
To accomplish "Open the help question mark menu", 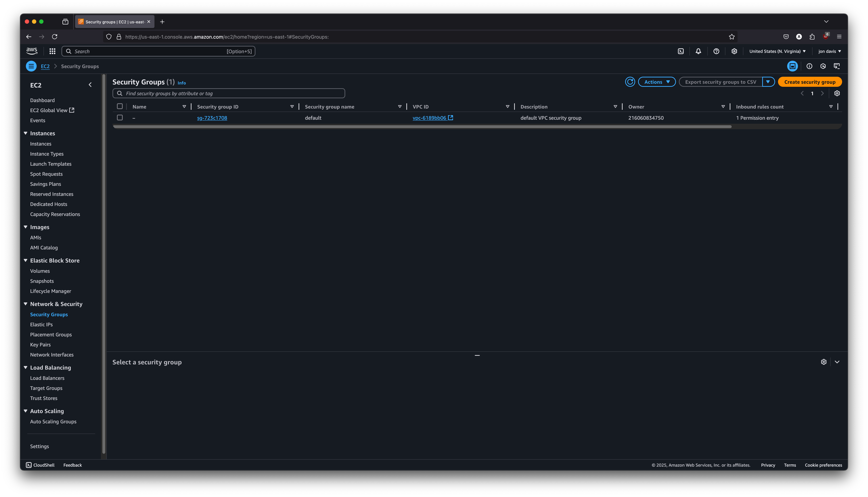I will click(x=716, y=51).
